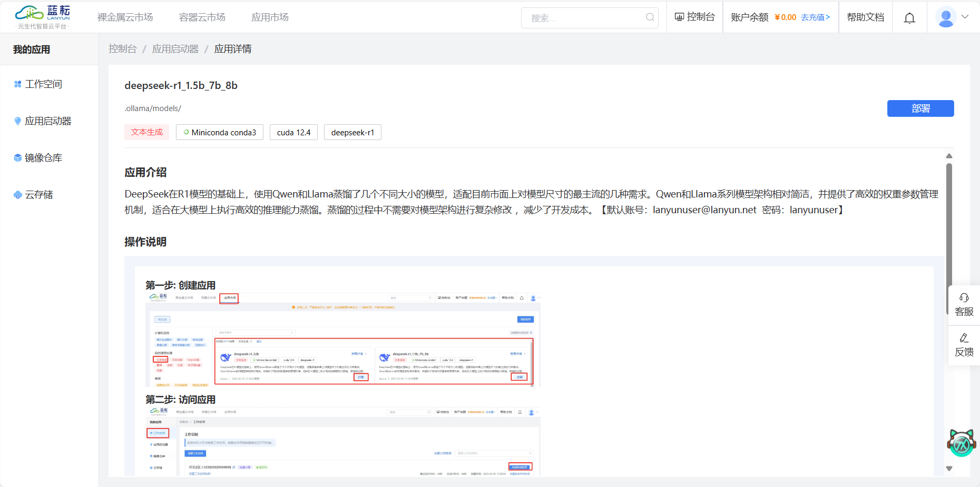Screen dimensions: 980x487
Task: Click 应用启动器 in the breadcrumb
Action: coord(175,49)
